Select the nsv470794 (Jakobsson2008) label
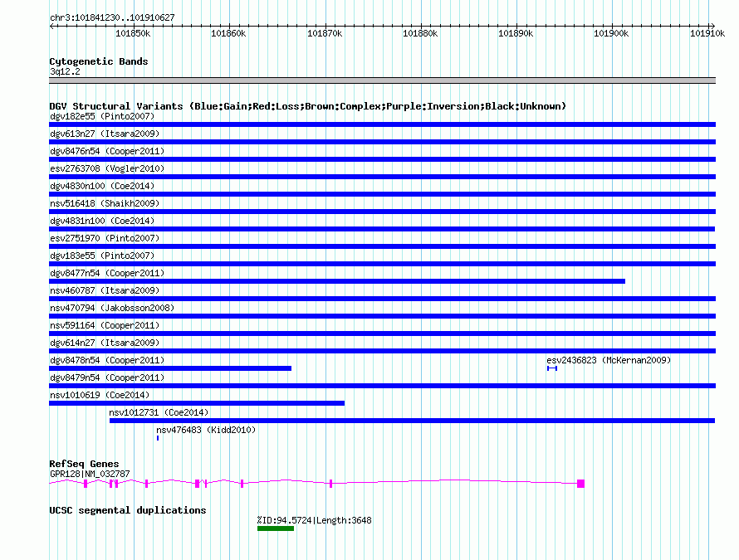The width and height of the screenshot is (739, 560). coord(112,308)
